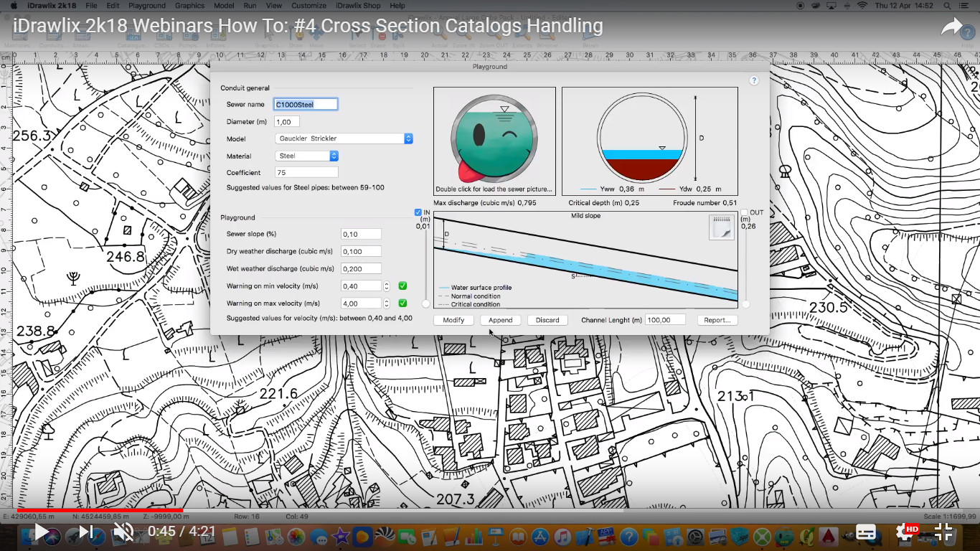Exit full screen mode icon
980x551 pixels.
point(943,532)
